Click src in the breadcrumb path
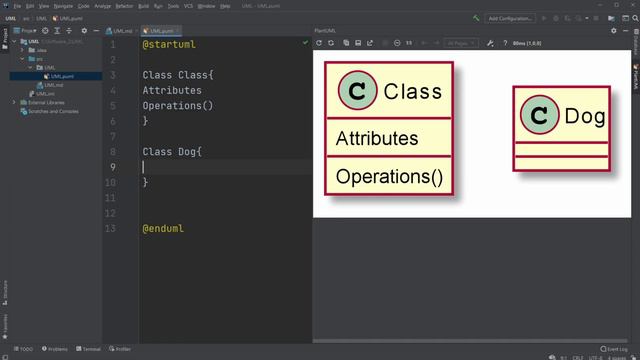Viewport: 640px width, 360px height. point(26,18)
